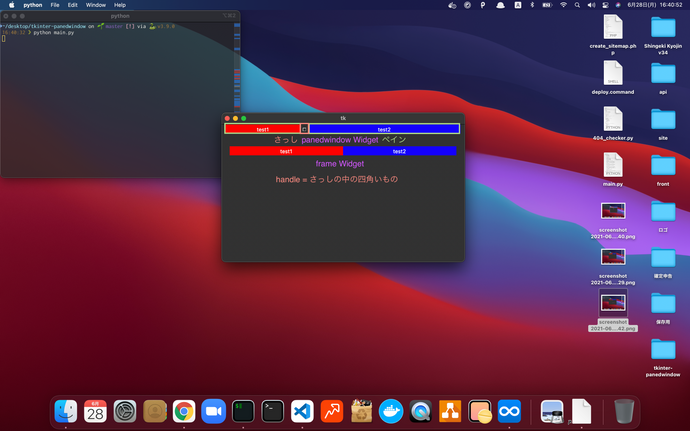Open Docker from the dock

tap(390, 410)
